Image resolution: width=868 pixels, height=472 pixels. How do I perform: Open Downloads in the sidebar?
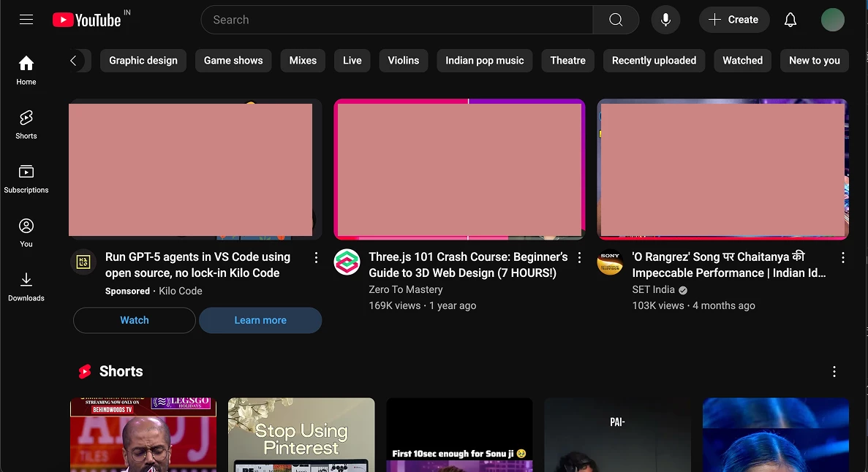pos(26,286)
